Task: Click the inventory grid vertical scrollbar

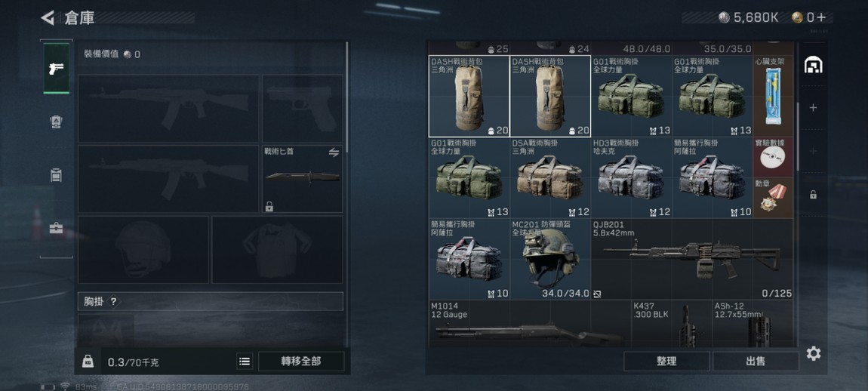Action: click(798, 136)
